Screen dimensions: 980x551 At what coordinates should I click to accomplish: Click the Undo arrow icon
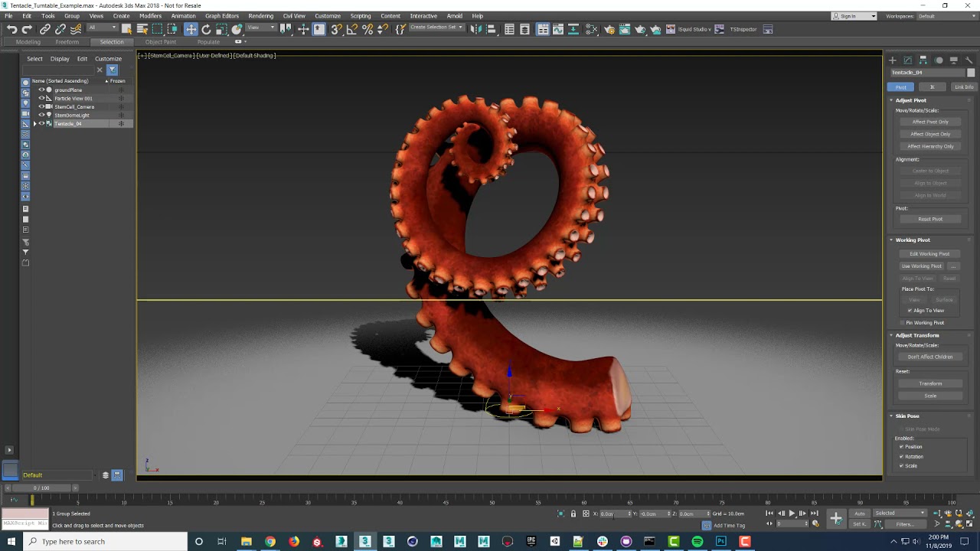[11, 29]
